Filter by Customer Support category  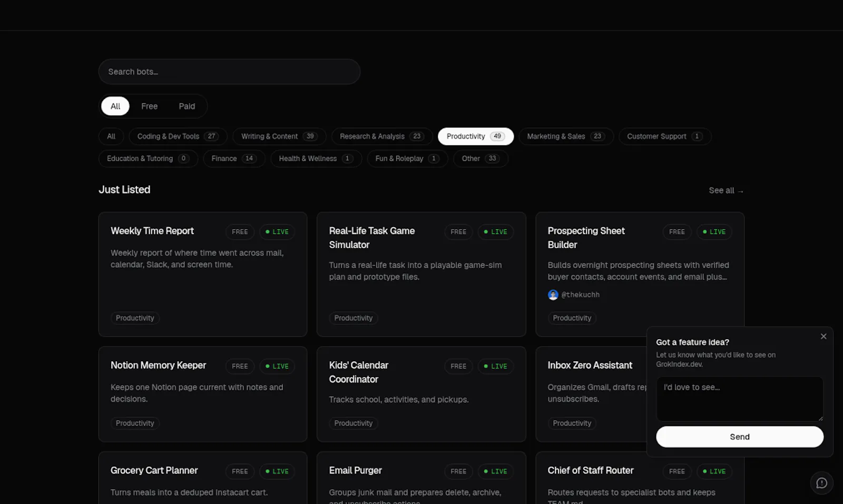click(x=665, y=136)
